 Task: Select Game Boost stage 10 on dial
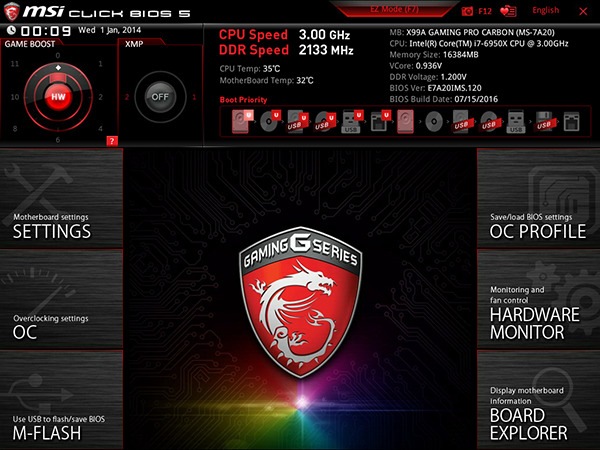click(x=15, y=97)
